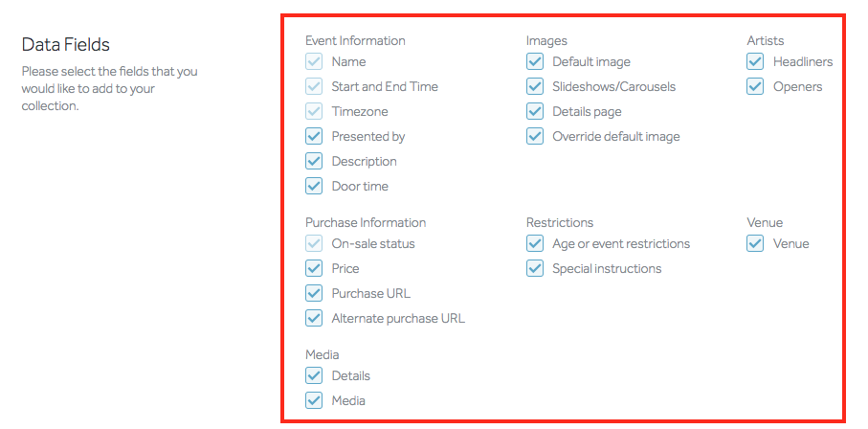Click the Name field checkbox
This screenshot has height=429, width=868.
pyautogui.click(x=314, y=61)
